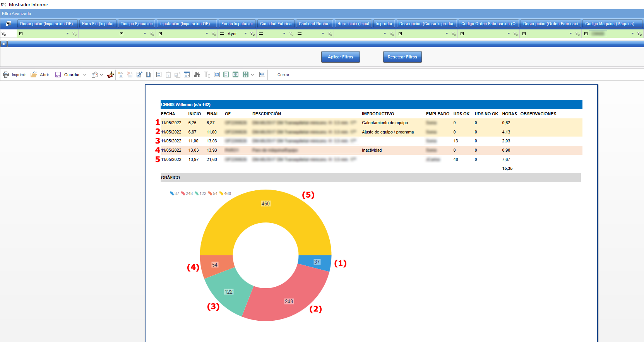This screenshot has height=342, width=644.
Task: Clear the Descripción (Imputación OF) filter icon
Action: click(x=74, y=34)
